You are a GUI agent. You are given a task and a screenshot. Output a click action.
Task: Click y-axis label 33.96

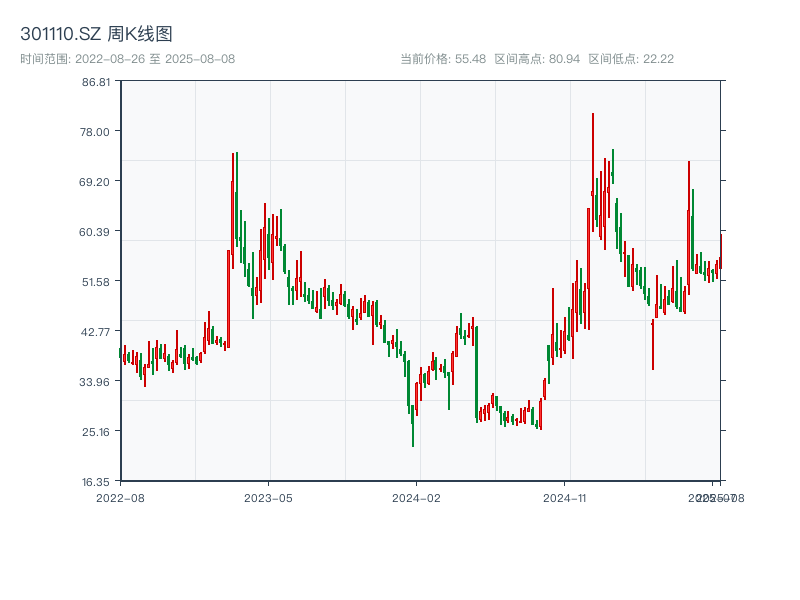[x=95, y=382]
